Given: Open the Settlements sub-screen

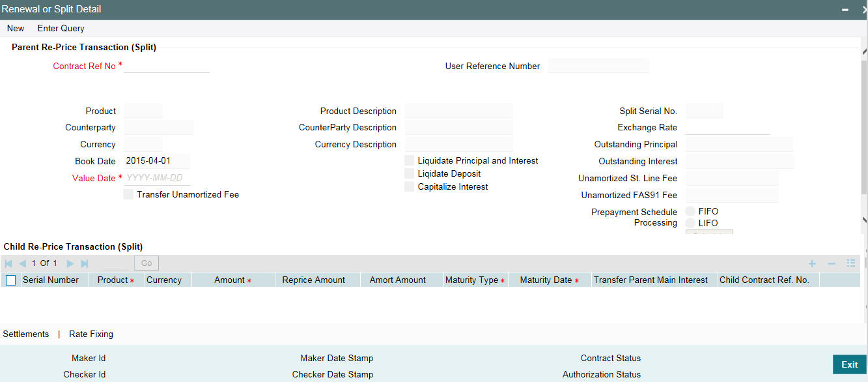Looking at the screenshot, I should pos(26,334).
